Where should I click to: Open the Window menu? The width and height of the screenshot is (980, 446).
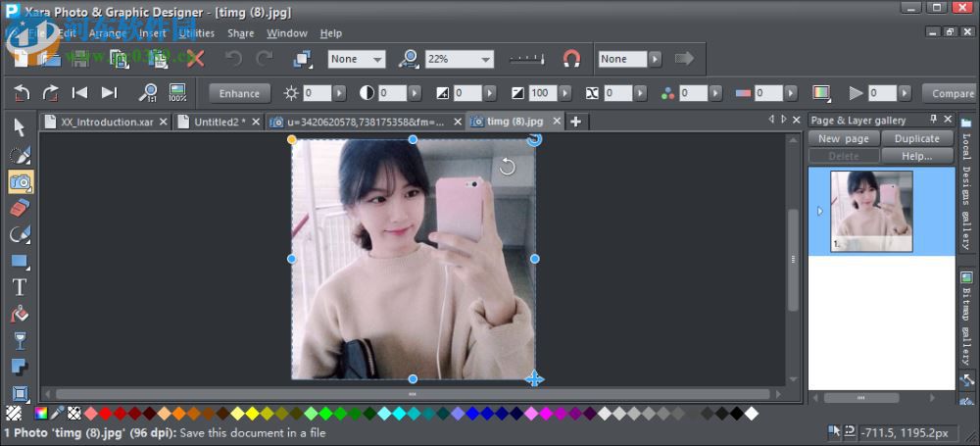click(287, 33)
